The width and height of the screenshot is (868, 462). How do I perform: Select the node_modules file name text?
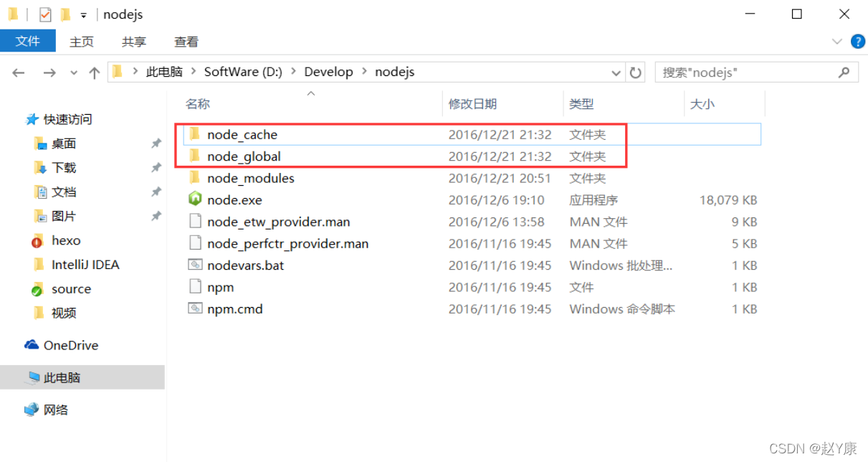[251, 178]
